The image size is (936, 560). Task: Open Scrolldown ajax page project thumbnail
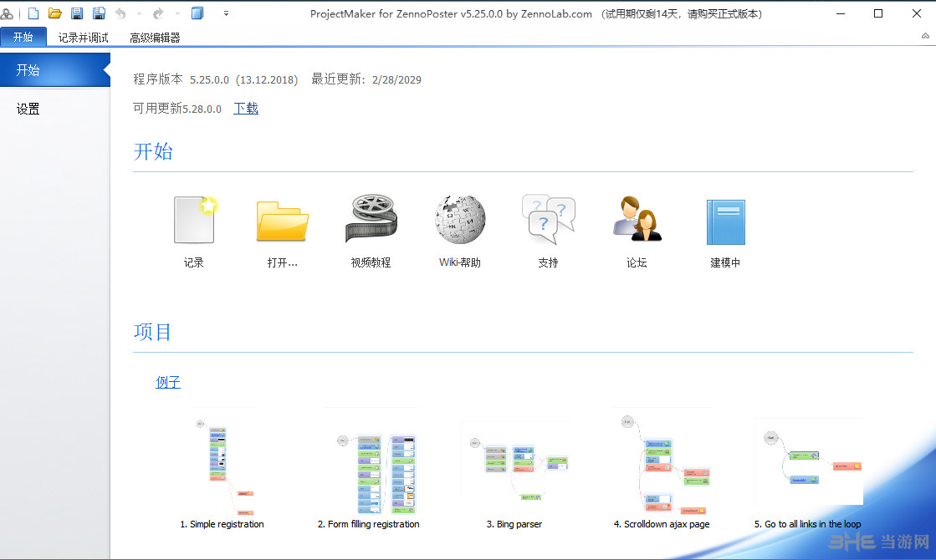click(x=662, y=462)
